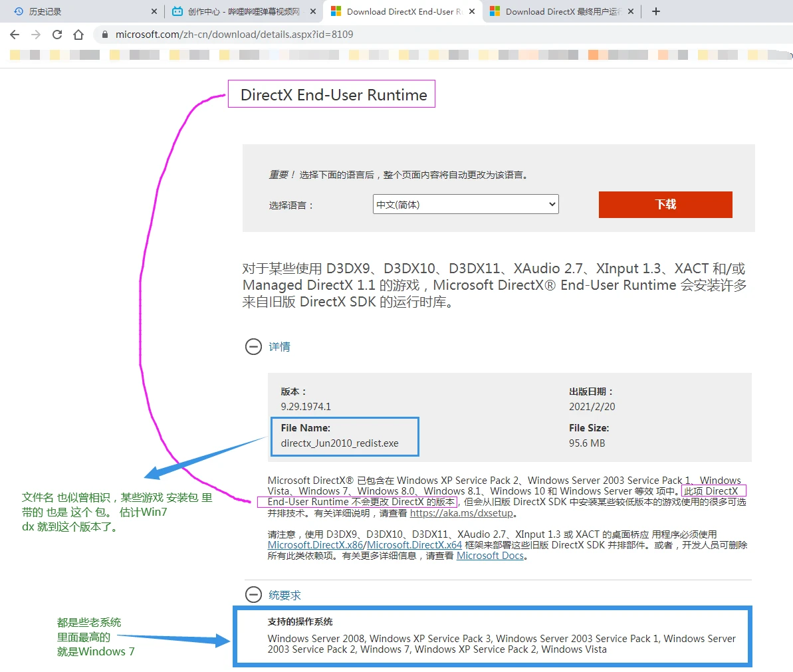
Task: Collapse the 统要求 section circle icon
Action: pos(253,595)
